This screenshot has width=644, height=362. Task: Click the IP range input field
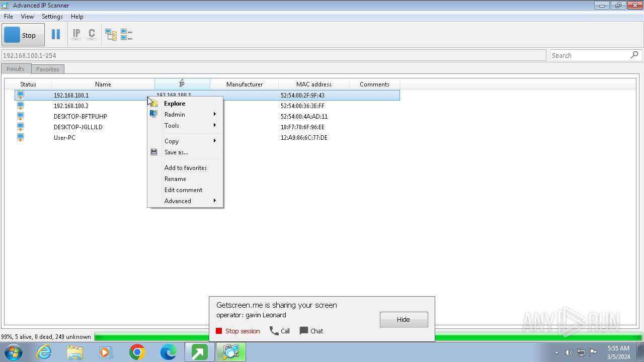coord(273,55)
